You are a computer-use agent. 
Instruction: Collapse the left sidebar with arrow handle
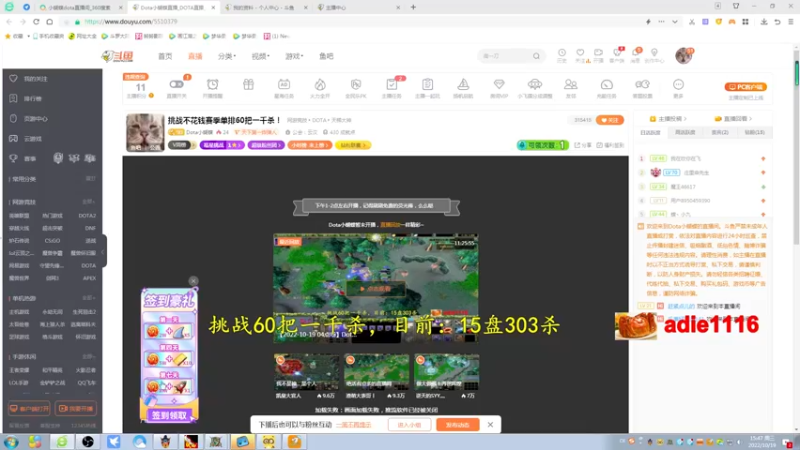click(103, 251)
